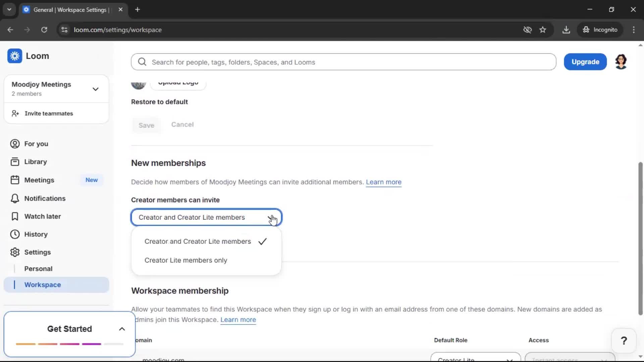
Task: Open Watch later via the bookmark icon
Action: [15, 217]
